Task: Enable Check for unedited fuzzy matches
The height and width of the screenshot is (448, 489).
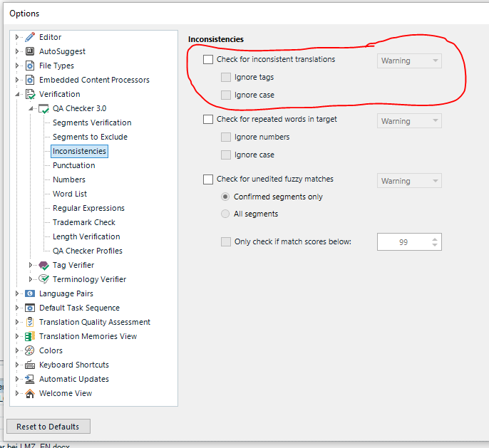Action: [208, 179]
